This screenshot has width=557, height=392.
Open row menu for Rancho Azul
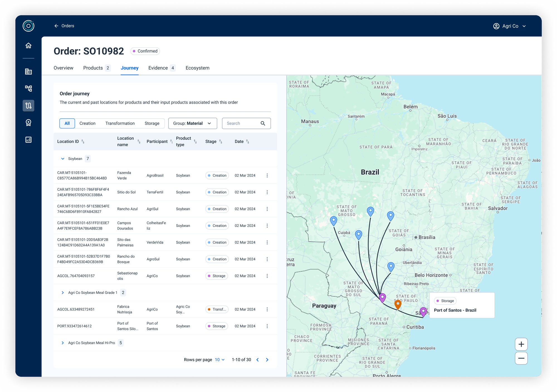pos(267,209)
